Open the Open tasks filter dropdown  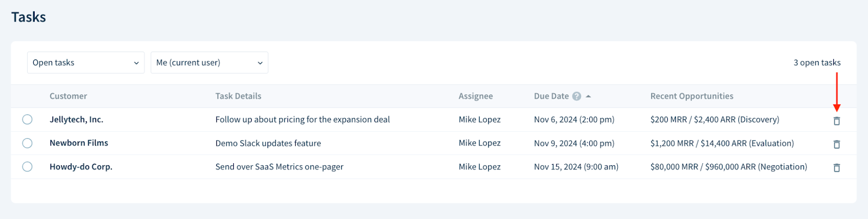pyautogui.click(x=86, y=62)
